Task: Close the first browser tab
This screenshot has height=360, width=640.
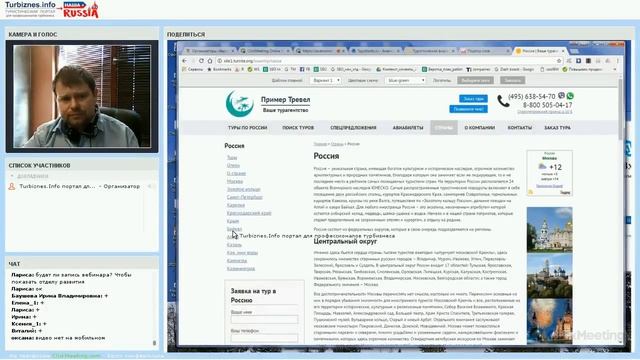Action: [233, 51]
